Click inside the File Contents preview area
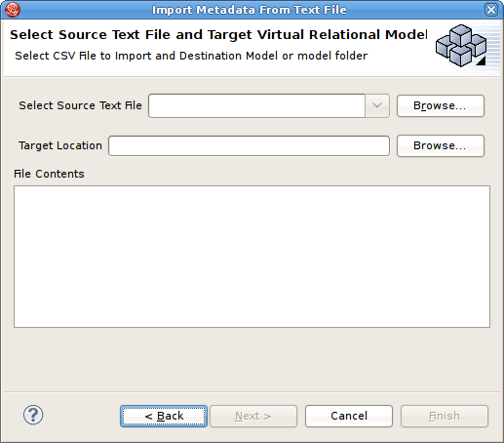 click(252, 257)
